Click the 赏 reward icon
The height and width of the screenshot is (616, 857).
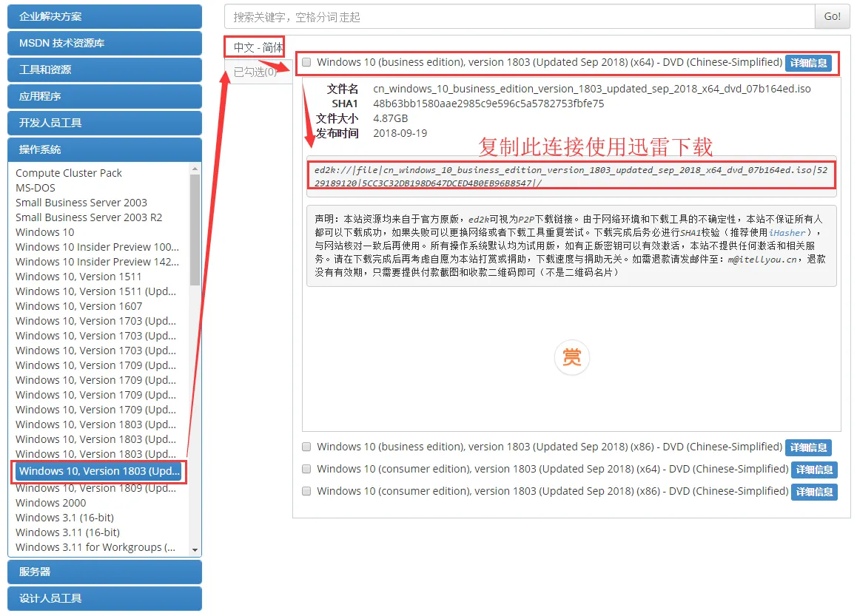tap(571, 359)
